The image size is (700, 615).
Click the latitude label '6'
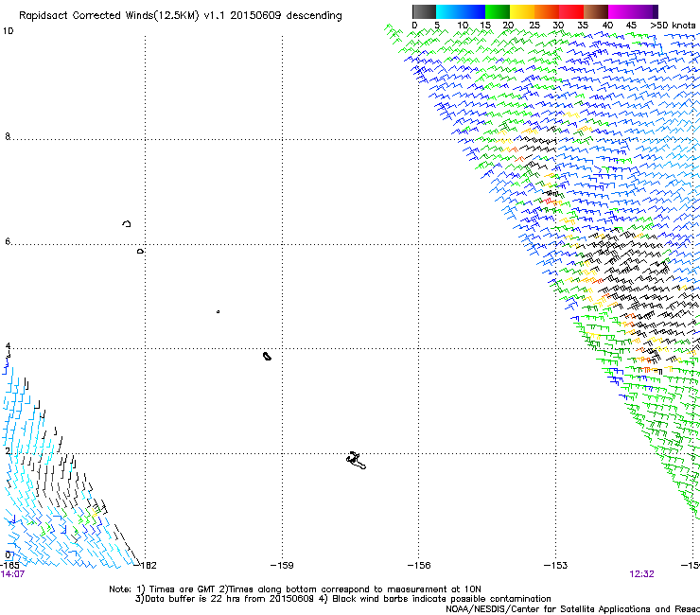[x=8, y=241]
